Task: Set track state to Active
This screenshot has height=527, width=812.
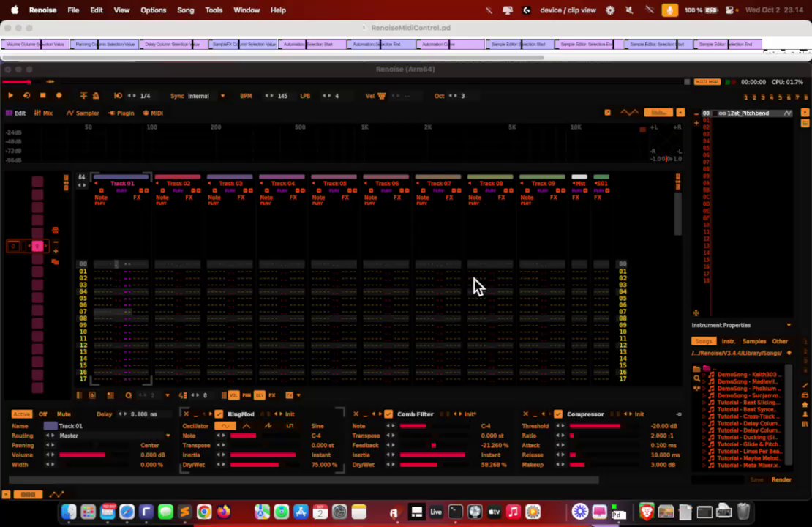Action: tap(21, 414)
